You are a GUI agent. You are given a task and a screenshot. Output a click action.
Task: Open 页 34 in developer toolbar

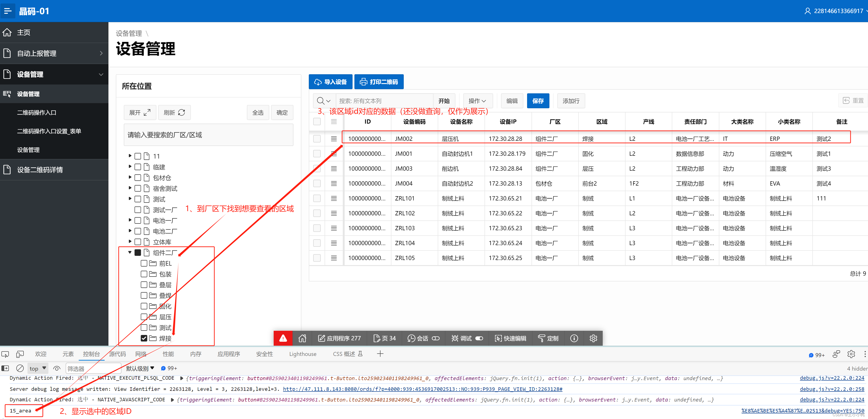pyautogui.click(x=384, y=338)
